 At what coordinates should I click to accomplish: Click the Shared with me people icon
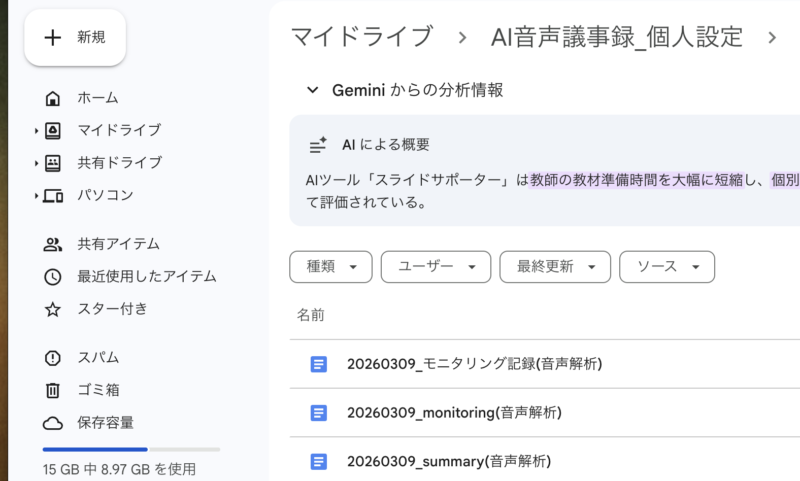pos(53,244)
